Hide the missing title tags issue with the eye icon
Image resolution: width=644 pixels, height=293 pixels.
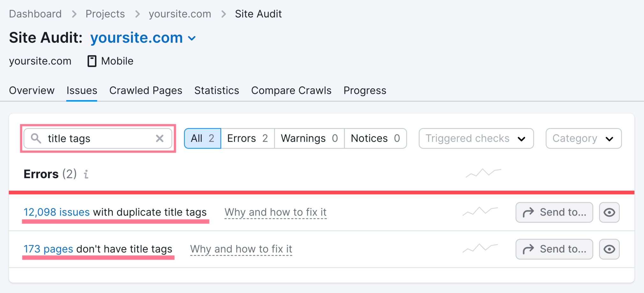pos(609,249)
